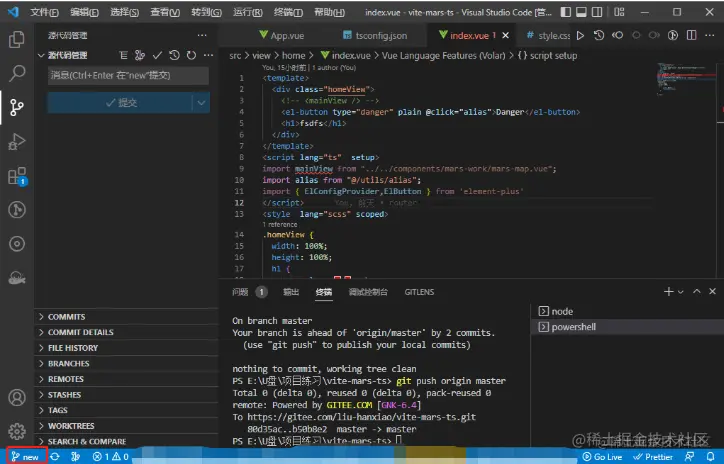Switch to the tsconfig.json tab
This screenshot has height=464, width=724.
[x=375, y=36]
